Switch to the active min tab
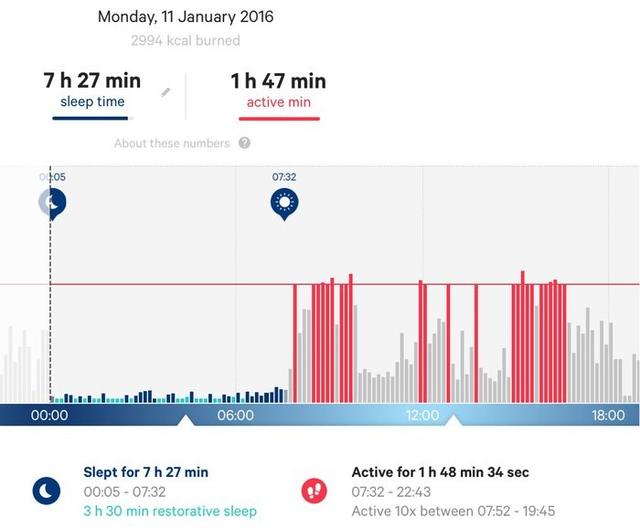 (279, 102)
